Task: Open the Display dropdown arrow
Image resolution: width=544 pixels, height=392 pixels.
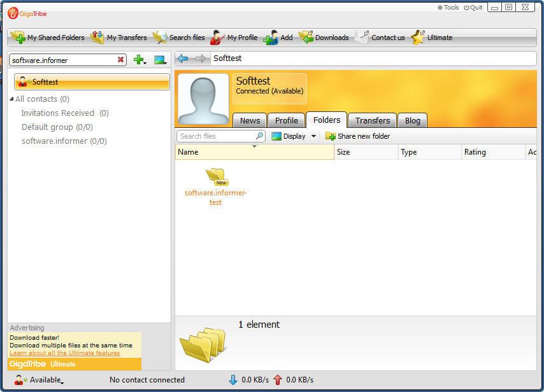Action: click(x=313, y=136)
